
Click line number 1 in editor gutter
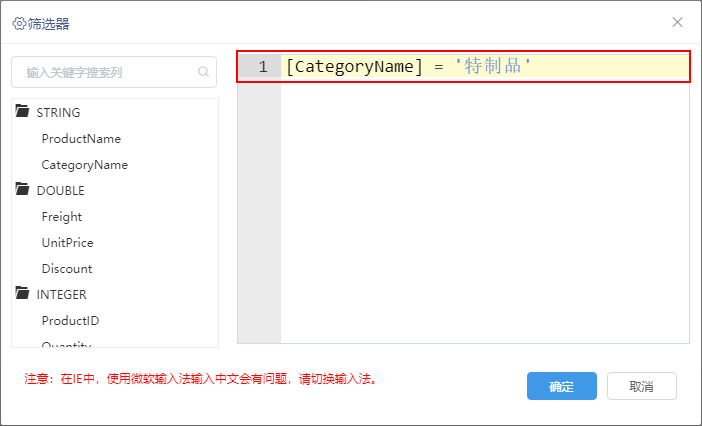263,67
